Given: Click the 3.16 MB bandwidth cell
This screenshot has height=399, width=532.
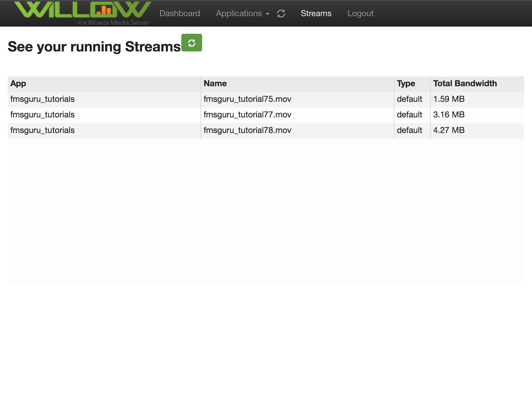Looking at the screenshot, I should point(449,115).
